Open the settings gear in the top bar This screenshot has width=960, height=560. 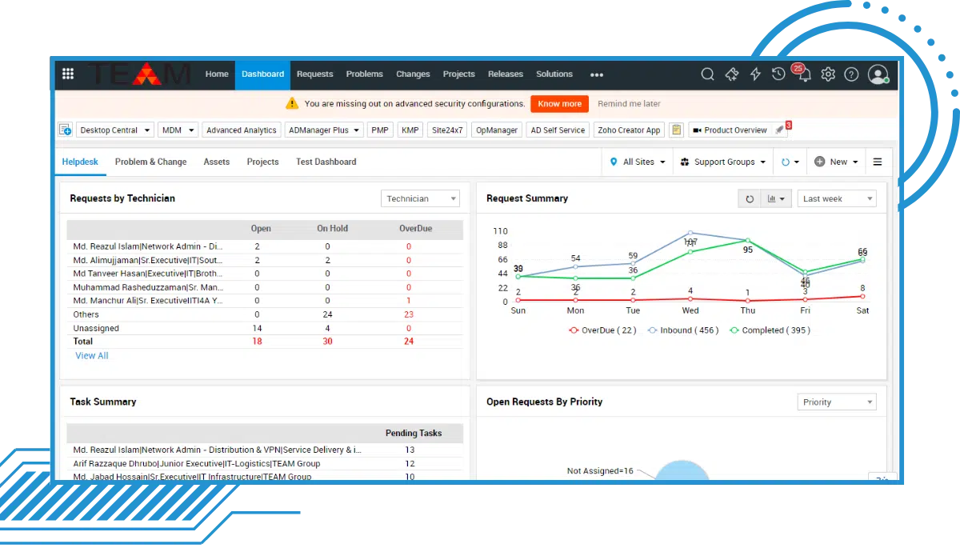[x=827, y=74]
